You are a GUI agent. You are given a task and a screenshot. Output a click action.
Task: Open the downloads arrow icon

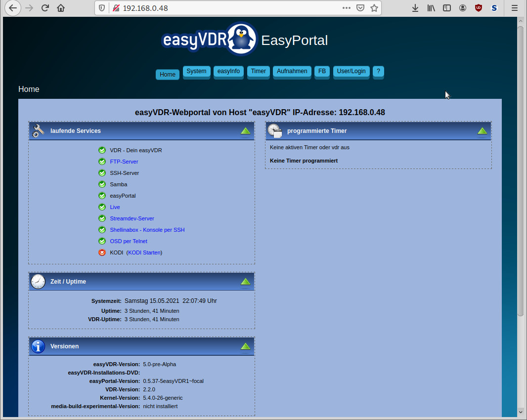[x=415, y=8]
